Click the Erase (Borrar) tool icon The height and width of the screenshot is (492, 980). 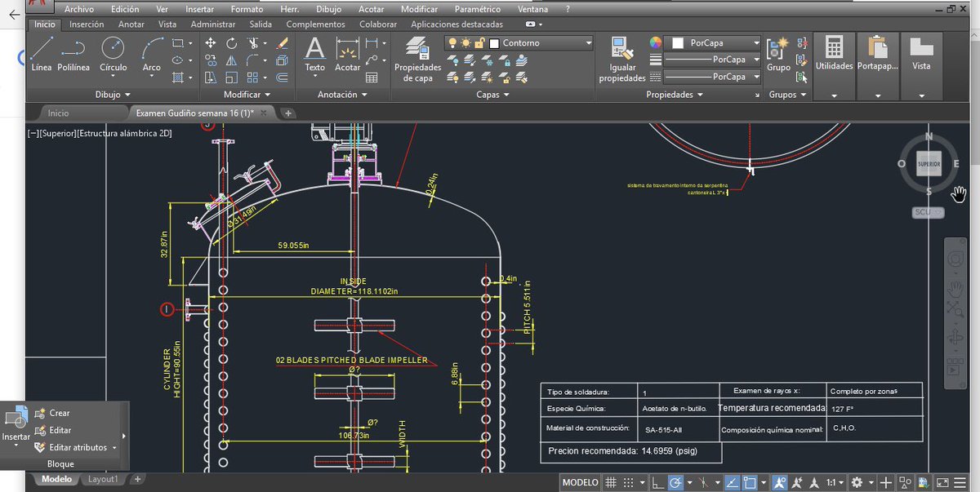click(x=283, y=42)
